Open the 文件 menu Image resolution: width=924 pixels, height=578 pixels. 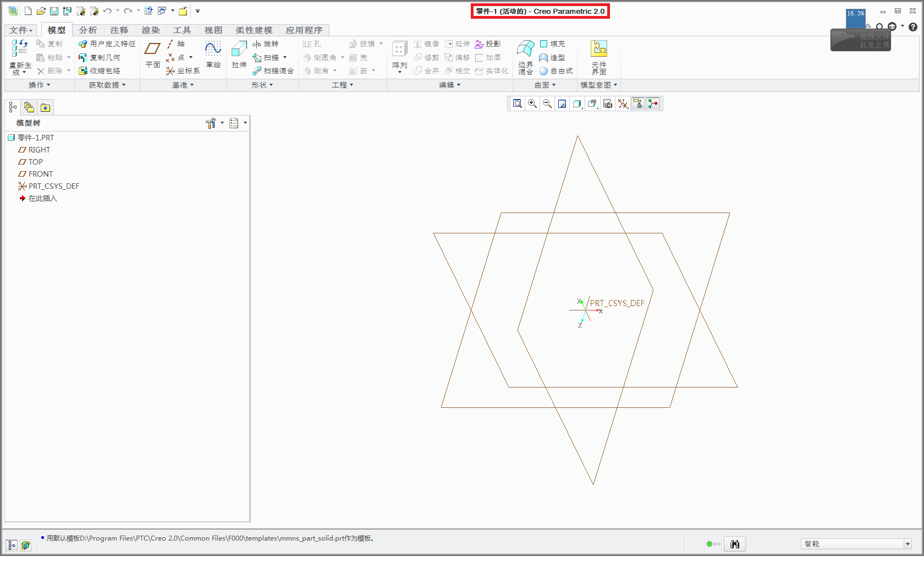pyautogui.click(x=21, y=30)
